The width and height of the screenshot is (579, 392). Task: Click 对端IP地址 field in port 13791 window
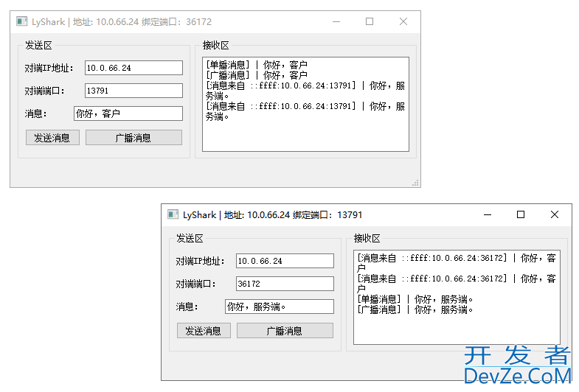285,261
